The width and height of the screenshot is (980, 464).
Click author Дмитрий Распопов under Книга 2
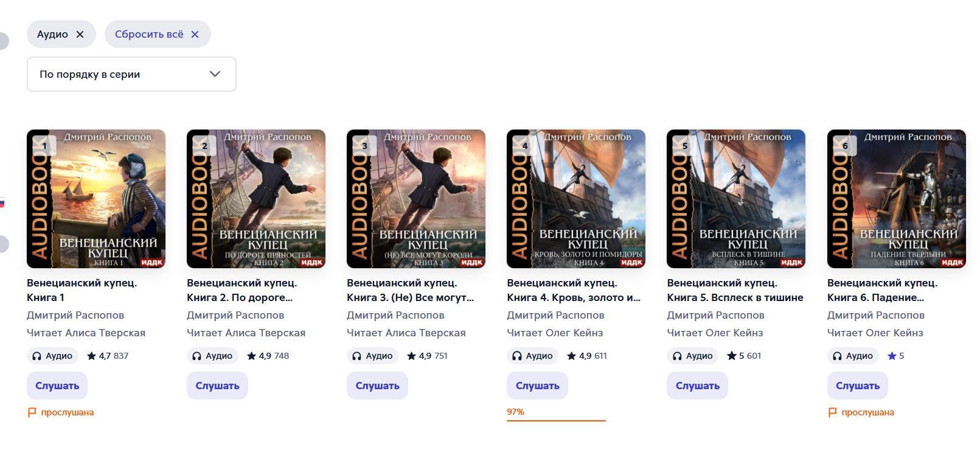point(235,315)
